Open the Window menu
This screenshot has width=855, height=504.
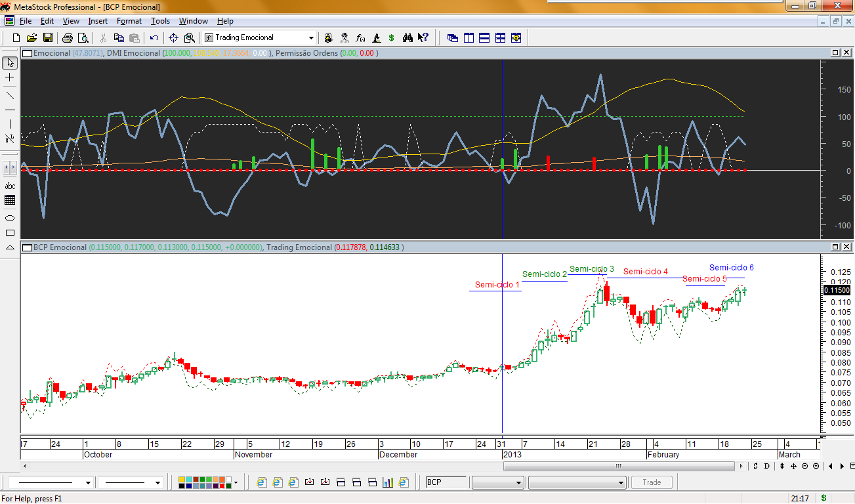point(194,21)
